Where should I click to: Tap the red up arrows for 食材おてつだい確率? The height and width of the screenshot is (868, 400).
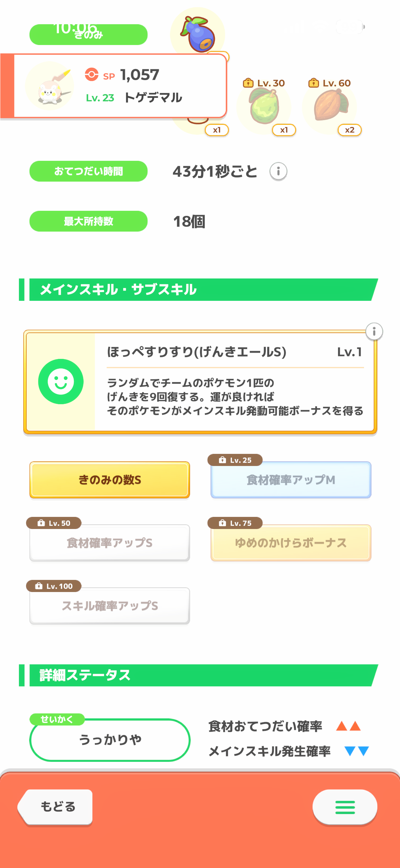pyautogui.click(x=348, y=726)
